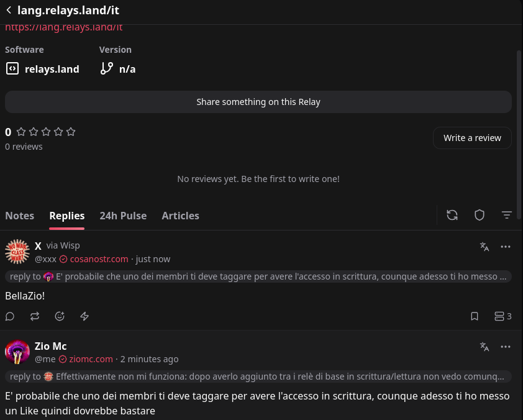React to the BellaZio note with emoji
This screenshot has width=523, height=420.
[x=60, y=316]
